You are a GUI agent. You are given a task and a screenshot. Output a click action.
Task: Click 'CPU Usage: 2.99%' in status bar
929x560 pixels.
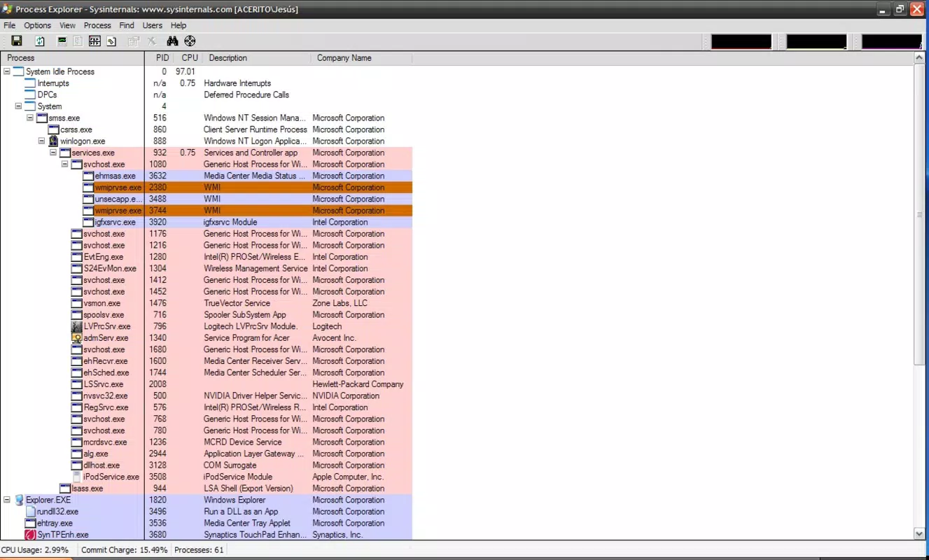(35, 550)
